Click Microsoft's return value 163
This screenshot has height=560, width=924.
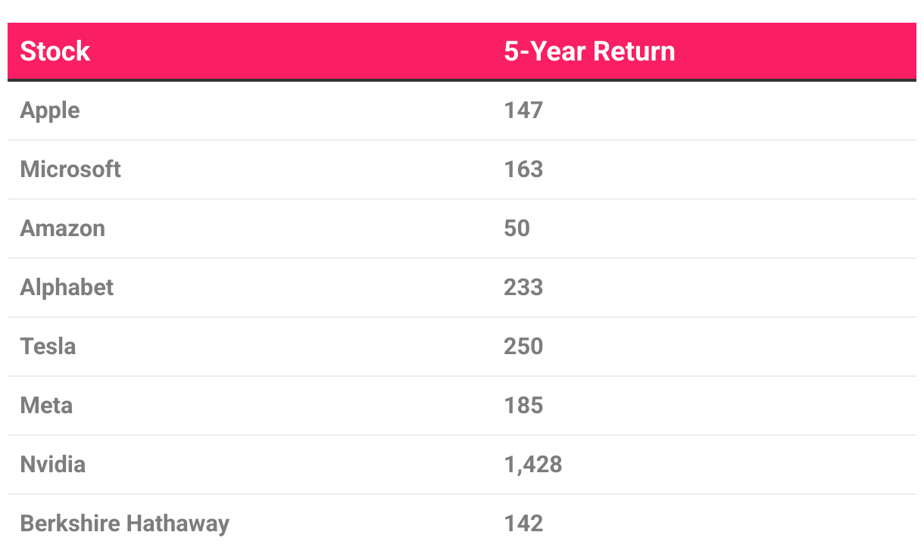523,169
